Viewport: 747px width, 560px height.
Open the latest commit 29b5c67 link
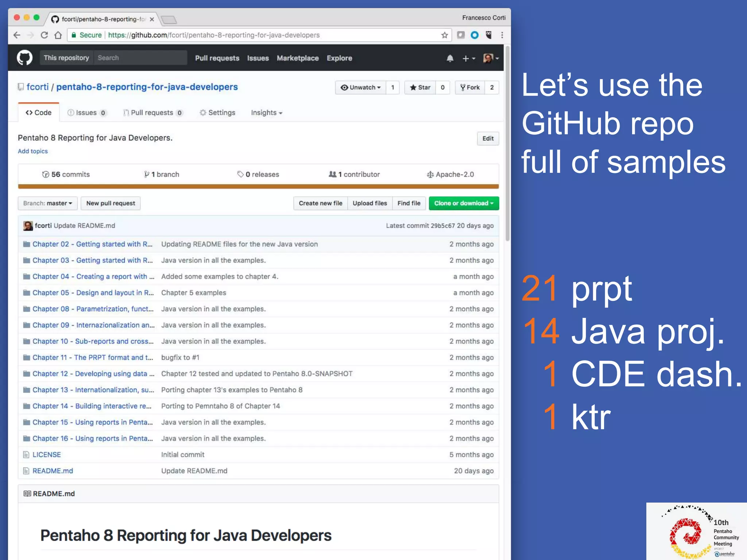442,226
